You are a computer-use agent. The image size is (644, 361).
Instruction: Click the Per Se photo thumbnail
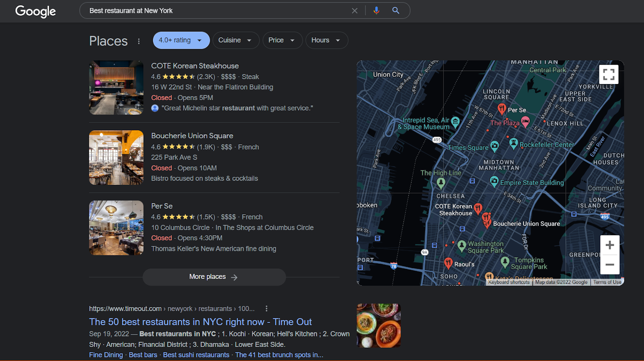(x=116, y=228)
